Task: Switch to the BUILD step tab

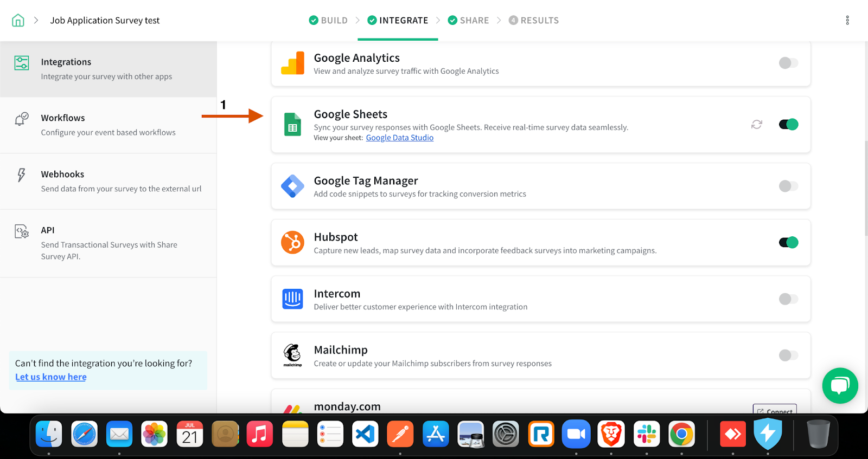Action: click(x=328, y=21)
